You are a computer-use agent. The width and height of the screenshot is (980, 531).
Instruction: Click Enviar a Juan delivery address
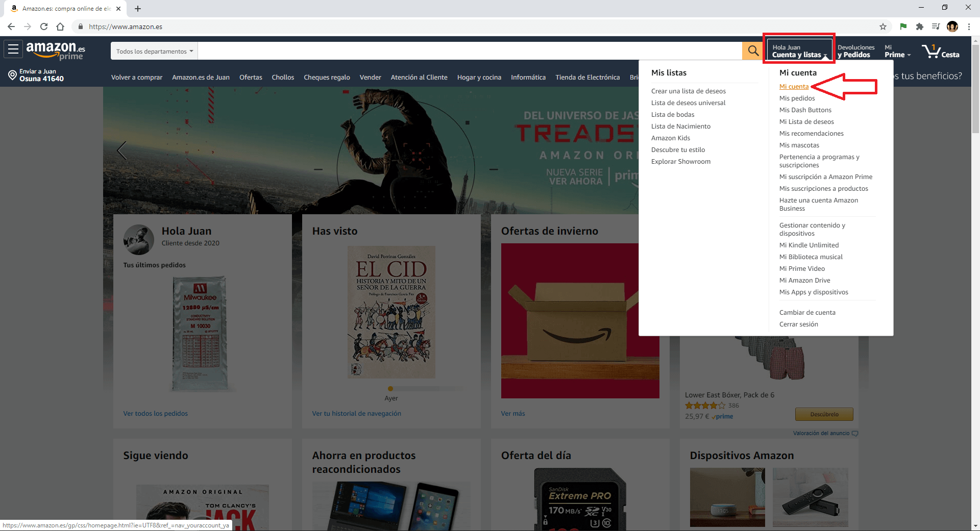[x=36, y=75]
